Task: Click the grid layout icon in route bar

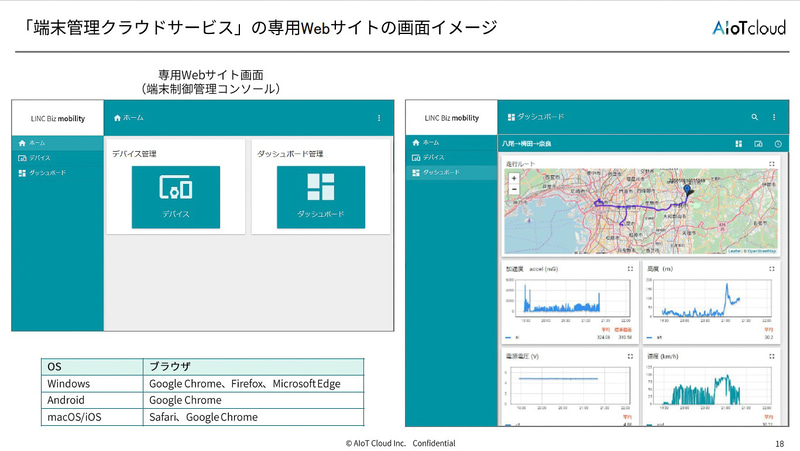Action: click(738, 144)
